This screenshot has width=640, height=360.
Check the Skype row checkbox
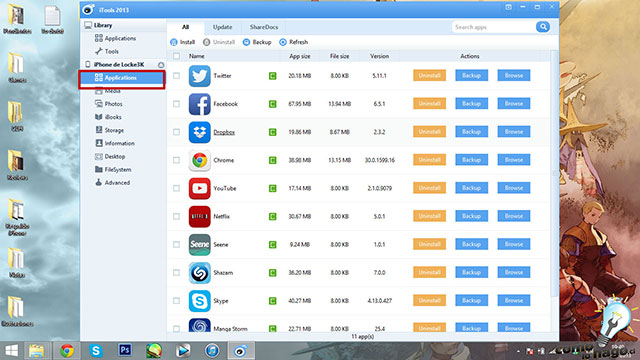click(176, 301)
